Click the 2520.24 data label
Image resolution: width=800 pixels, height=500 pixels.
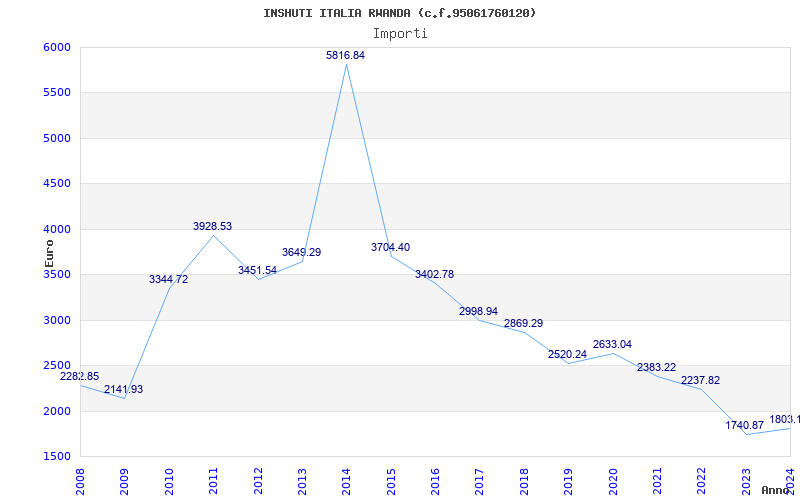(567, 354)
